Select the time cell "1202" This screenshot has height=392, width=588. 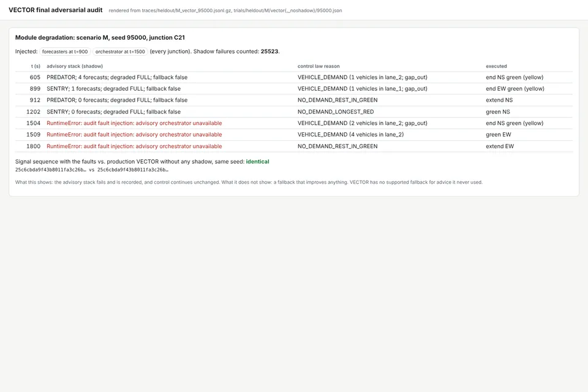click(33, 112)
